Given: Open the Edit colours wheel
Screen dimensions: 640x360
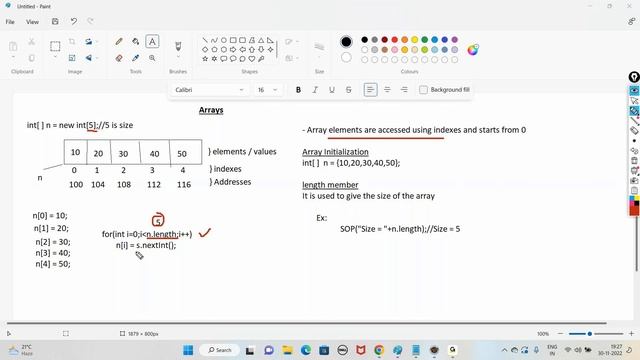Looking at the screenshot, I should point(473,49).
